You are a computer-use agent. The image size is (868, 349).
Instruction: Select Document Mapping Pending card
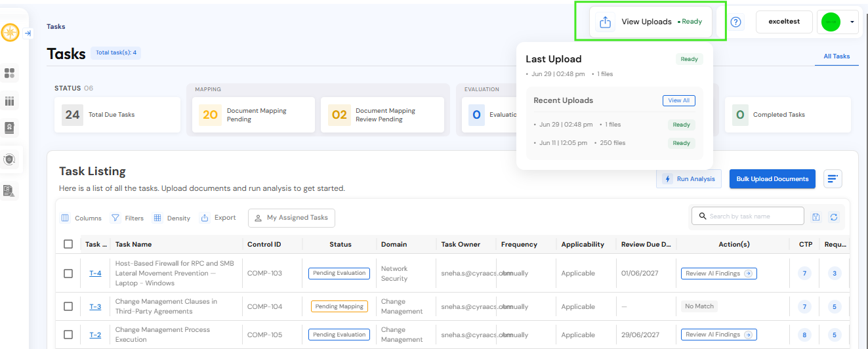point(253,115)
